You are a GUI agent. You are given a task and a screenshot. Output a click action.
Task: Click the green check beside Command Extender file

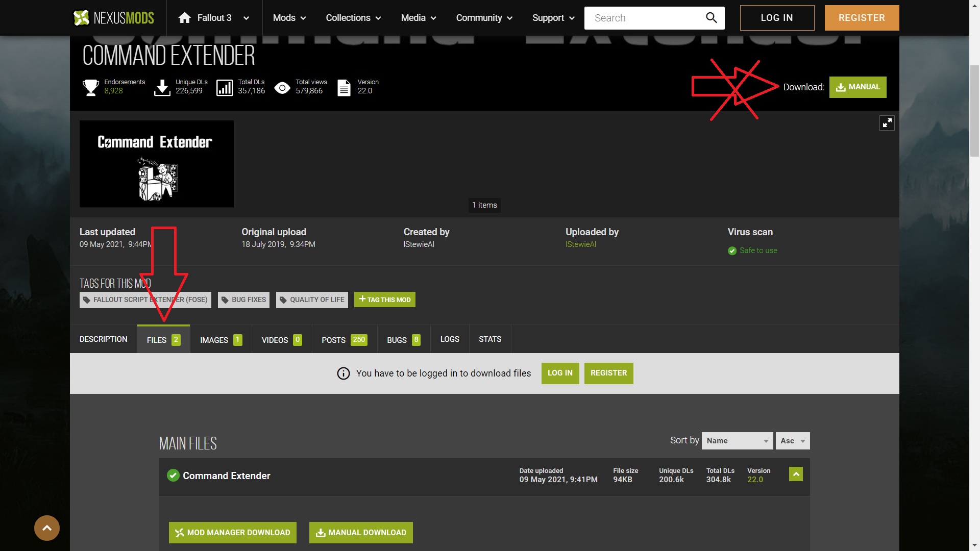click(173, 475)
